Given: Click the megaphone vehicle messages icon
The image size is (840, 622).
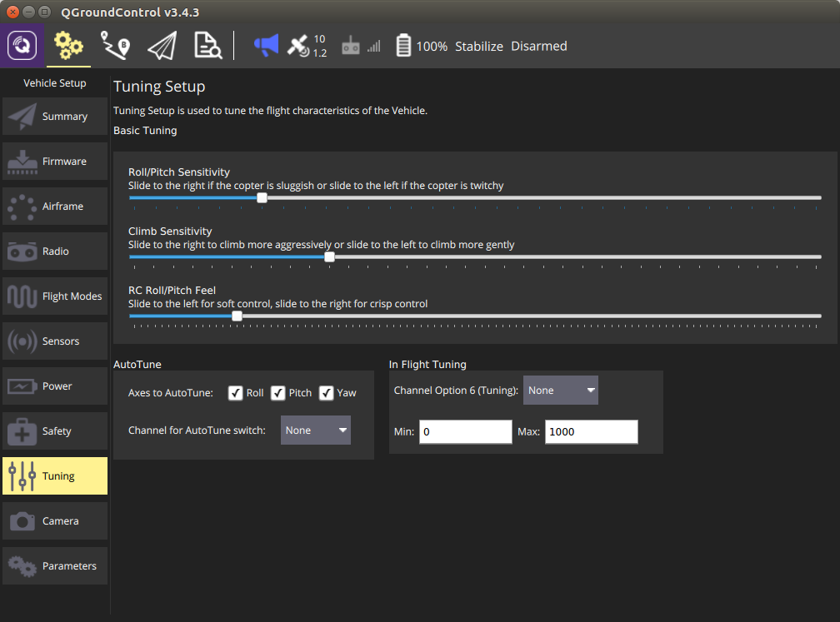Looking at the screenshot, I should point(266,46).
